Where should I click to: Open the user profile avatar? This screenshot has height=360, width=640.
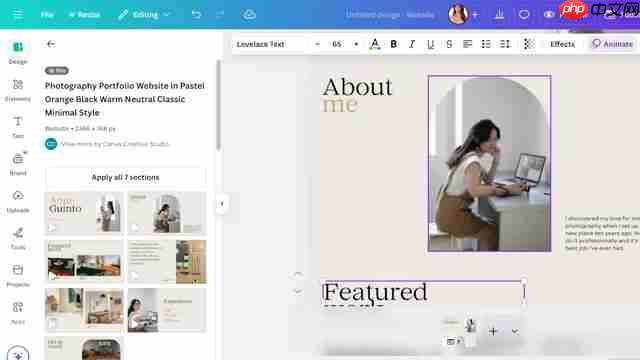pyautogui.click(x=458, y=15)
